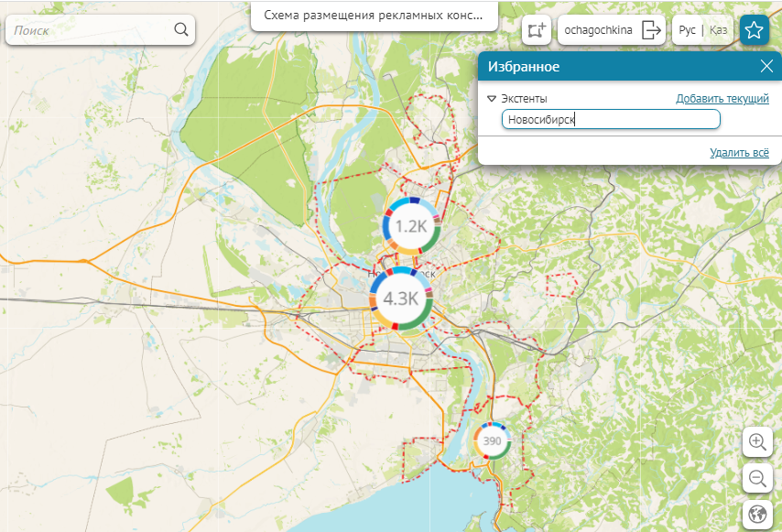782x532 pixels.
Task: Toggle the Favorites star button
Action: 754,30
